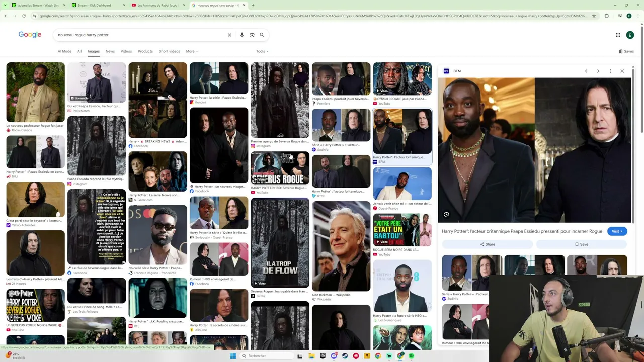
Task: Reload the current page
Action: (x=24, y=16)
